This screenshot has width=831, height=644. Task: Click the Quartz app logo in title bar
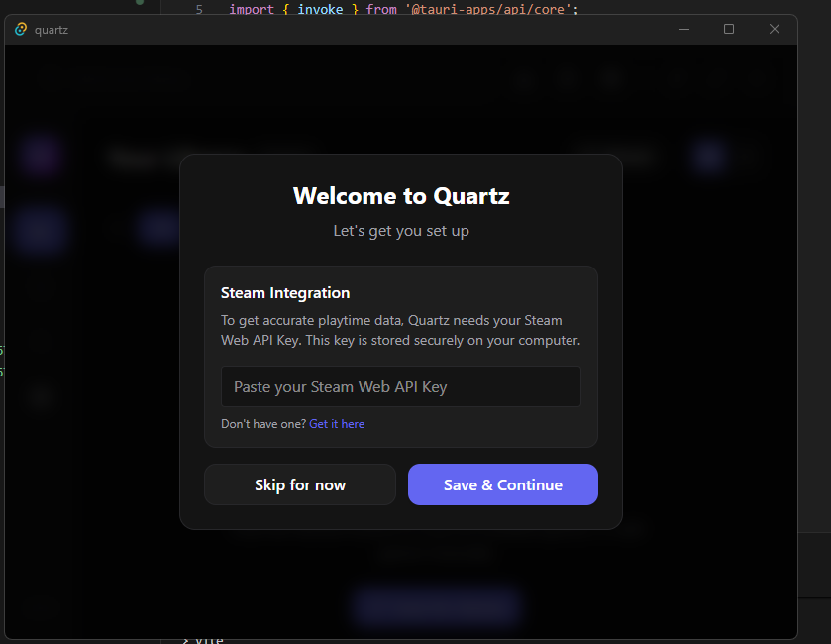pyautogui.click(x=21, y=30)
